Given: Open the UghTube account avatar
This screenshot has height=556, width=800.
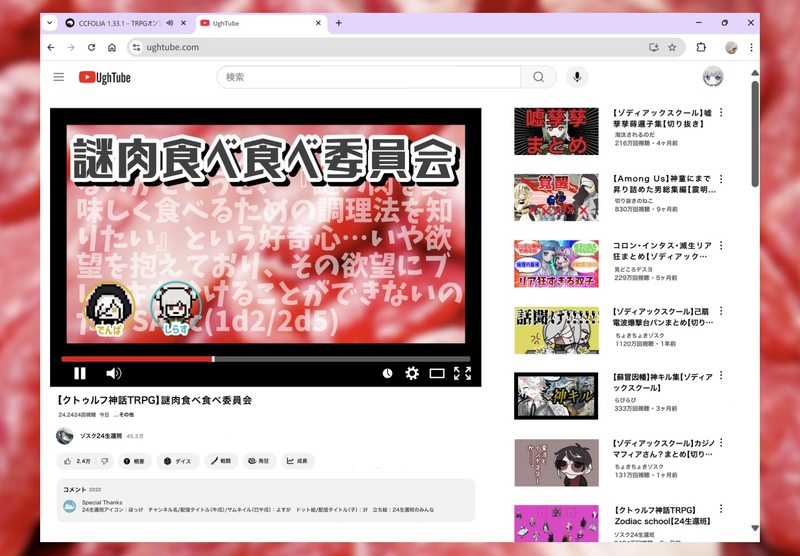Looking at the screenshot, I should point(713,77).
